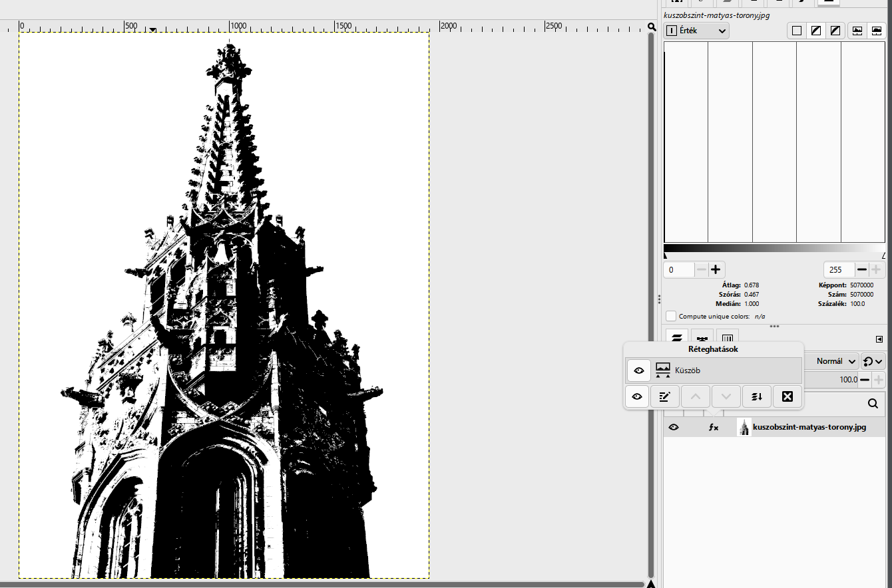Screen dimensions: 892x588
Task: Click the canvas vertical scrollbar
Action: 652,304
